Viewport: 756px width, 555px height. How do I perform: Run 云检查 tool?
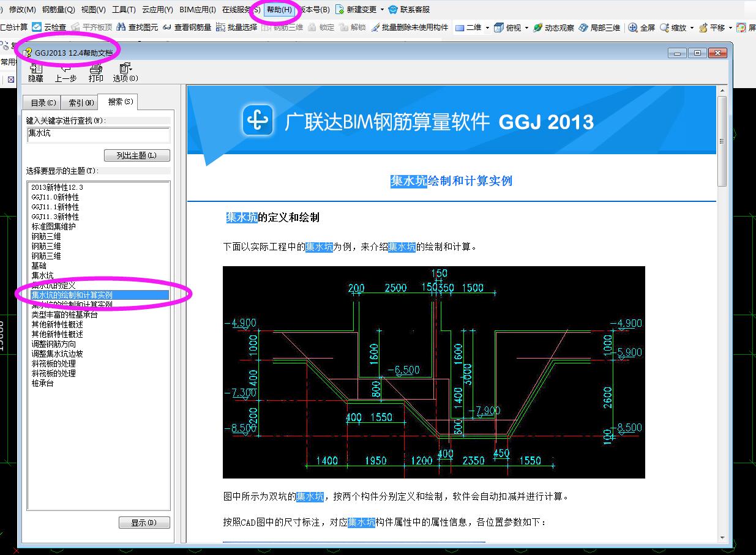[x=49, y=28]
